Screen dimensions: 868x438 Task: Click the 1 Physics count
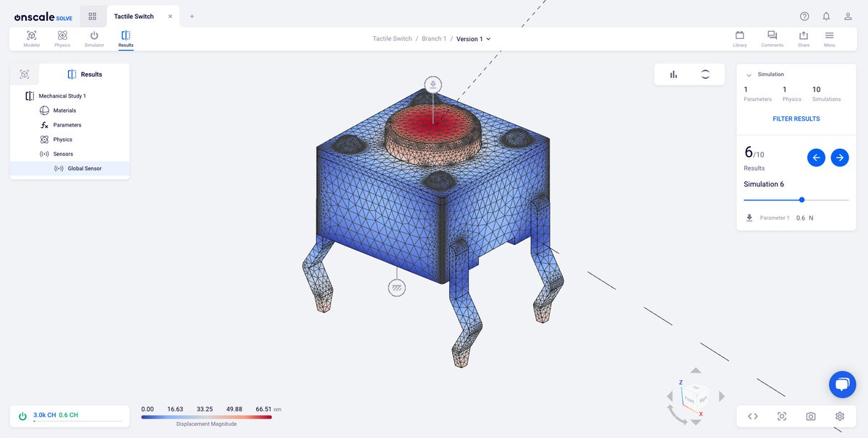[792, 94]
